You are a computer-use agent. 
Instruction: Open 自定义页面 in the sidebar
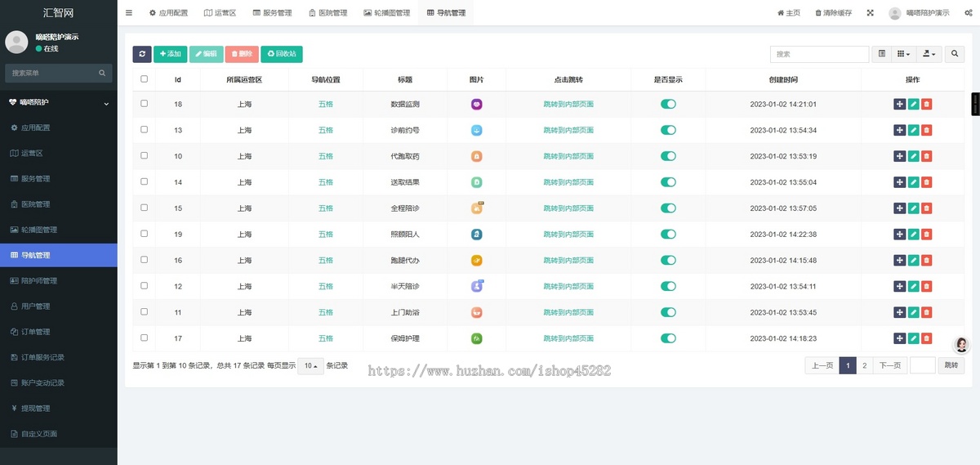coord(59,434)
